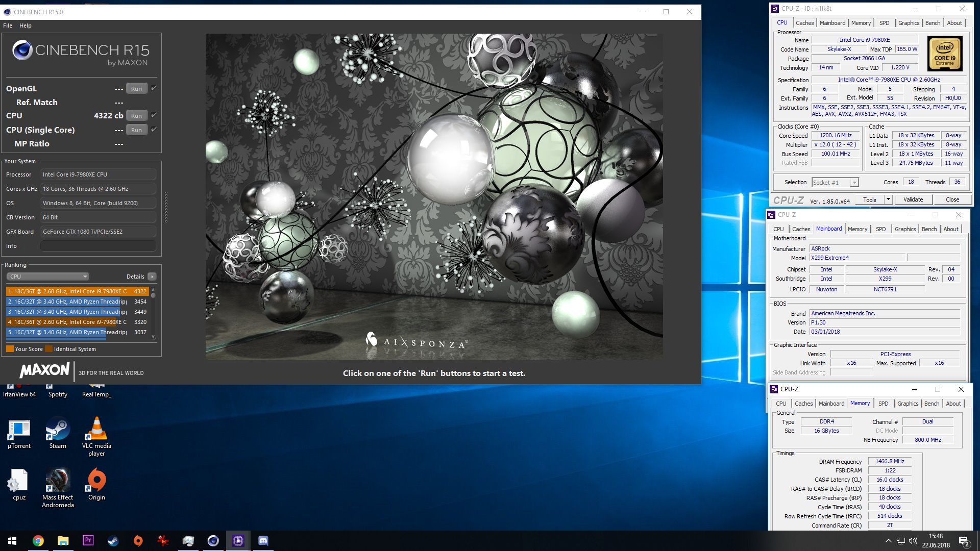Viewport: 980px width, 551px height.
Task: Switch to Caches tab in top CPU-Z window
Action: 804,23
